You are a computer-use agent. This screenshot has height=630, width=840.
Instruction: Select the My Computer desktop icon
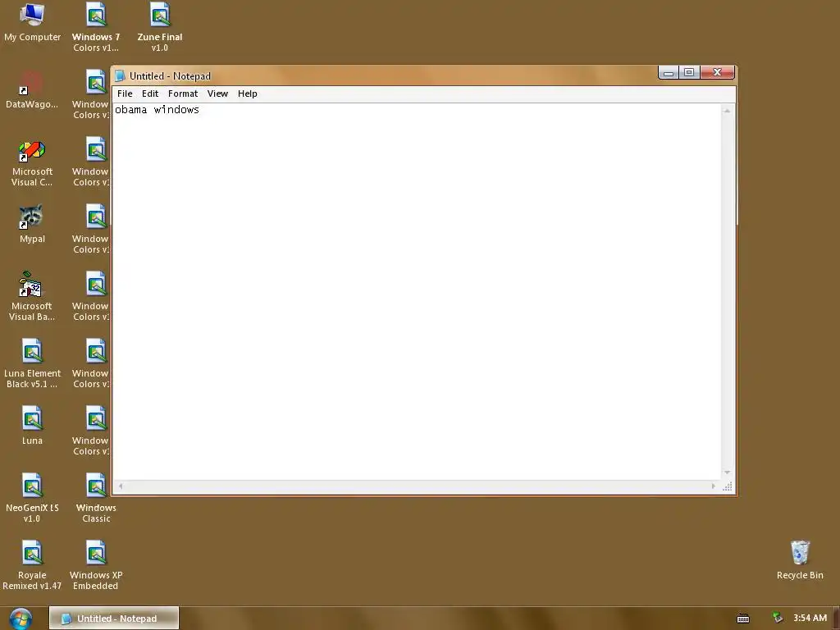pos(32,22)
